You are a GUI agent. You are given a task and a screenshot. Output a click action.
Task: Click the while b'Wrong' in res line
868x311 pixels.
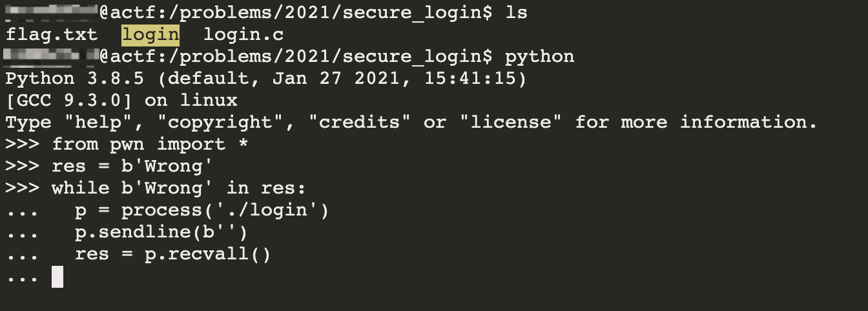(x=179, y=188)
